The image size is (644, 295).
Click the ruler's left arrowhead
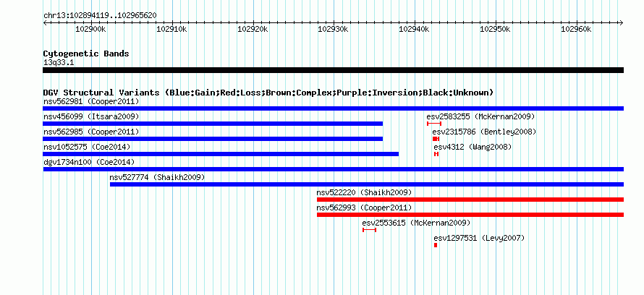(x=45, y=23)
